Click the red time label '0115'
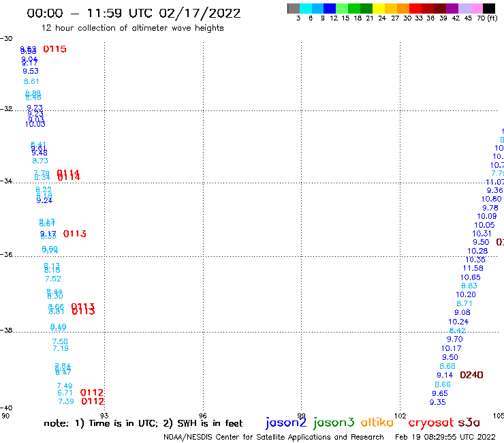 point(54,49)
